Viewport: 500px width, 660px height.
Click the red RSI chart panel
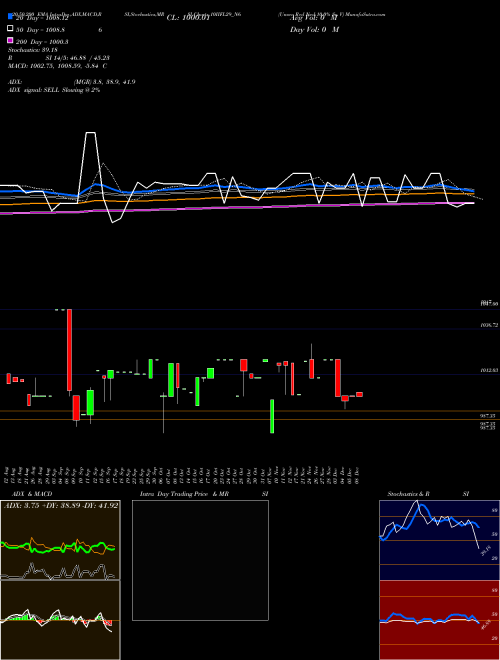(x=439, y=620)
